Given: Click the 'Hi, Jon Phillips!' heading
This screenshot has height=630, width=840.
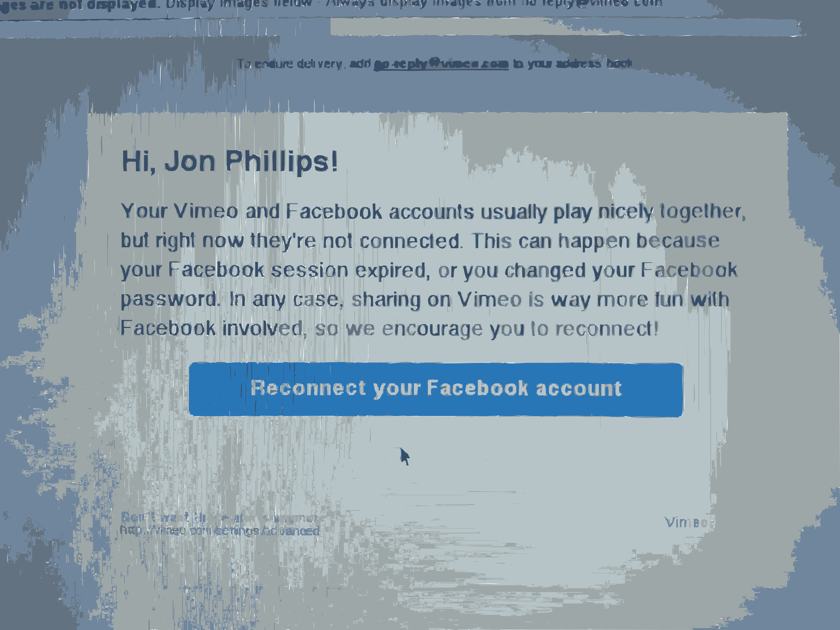Looking at the screenshot, I should tap(229, 161).
